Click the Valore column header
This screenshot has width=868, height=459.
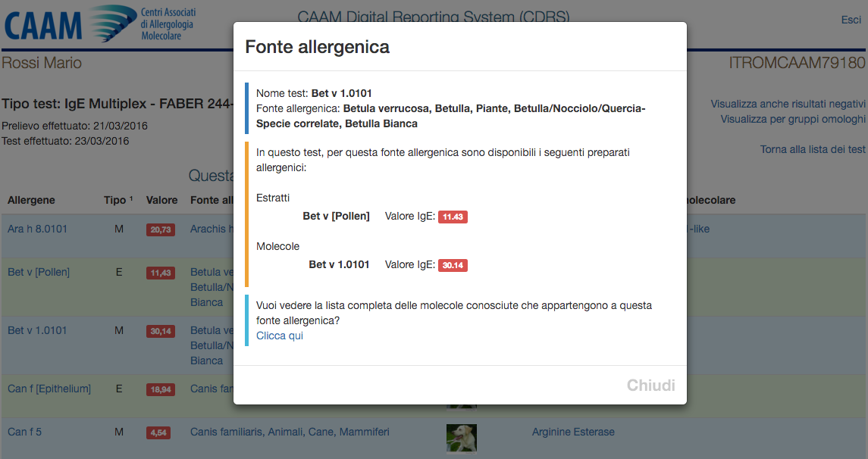pyautogui.click(x=161, y=200)
